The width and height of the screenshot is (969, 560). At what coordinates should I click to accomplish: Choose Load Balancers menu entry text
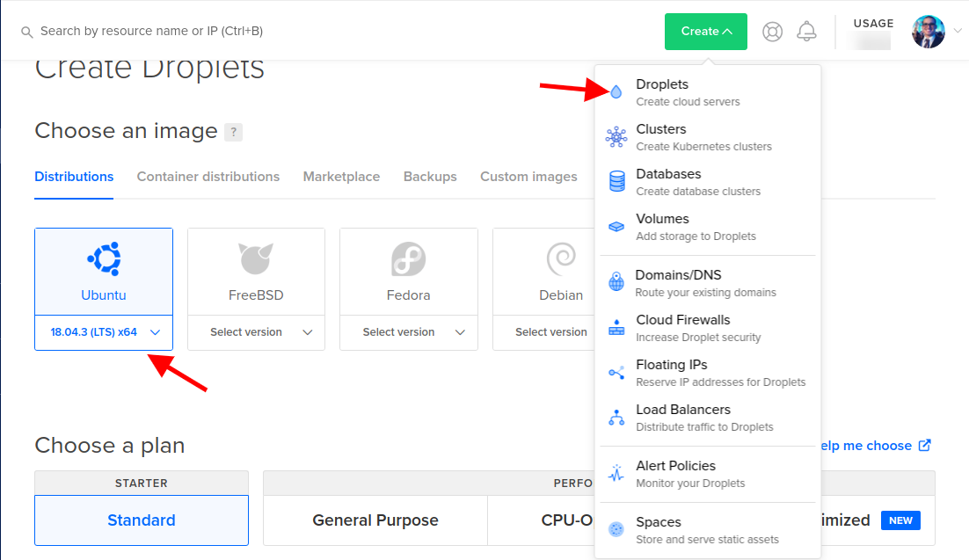683,410
